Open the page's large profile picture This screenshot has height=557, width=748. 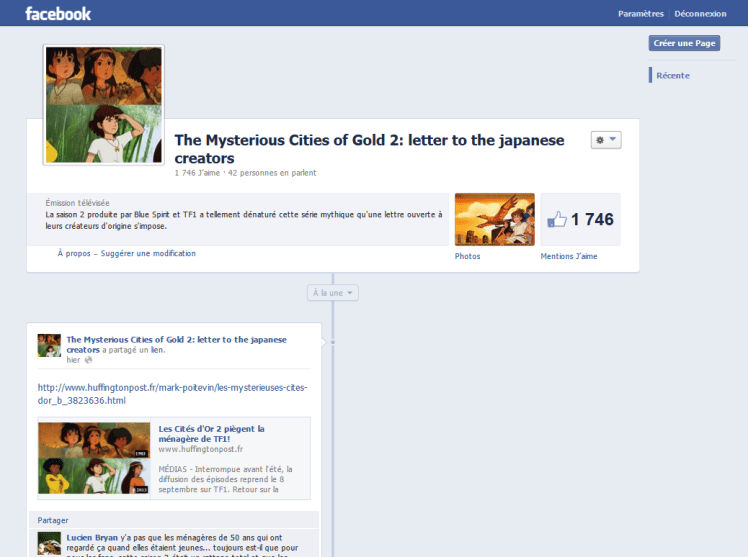point(103,105)
